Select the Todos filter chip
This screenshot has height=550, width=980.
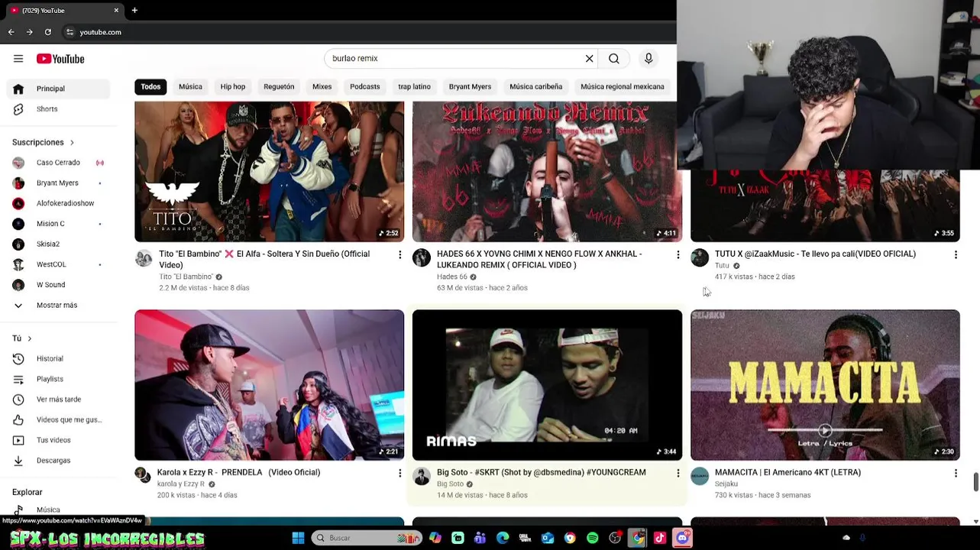point(150,86)
